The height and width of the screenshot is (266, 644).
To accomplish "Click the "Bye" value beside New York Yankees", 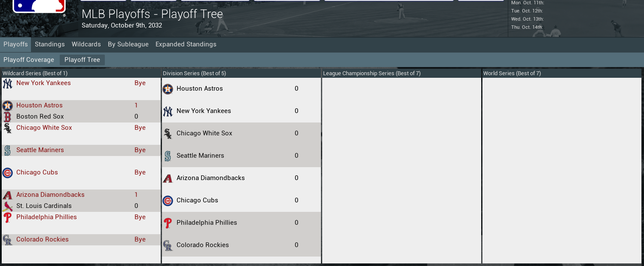I will click(140, 83).
